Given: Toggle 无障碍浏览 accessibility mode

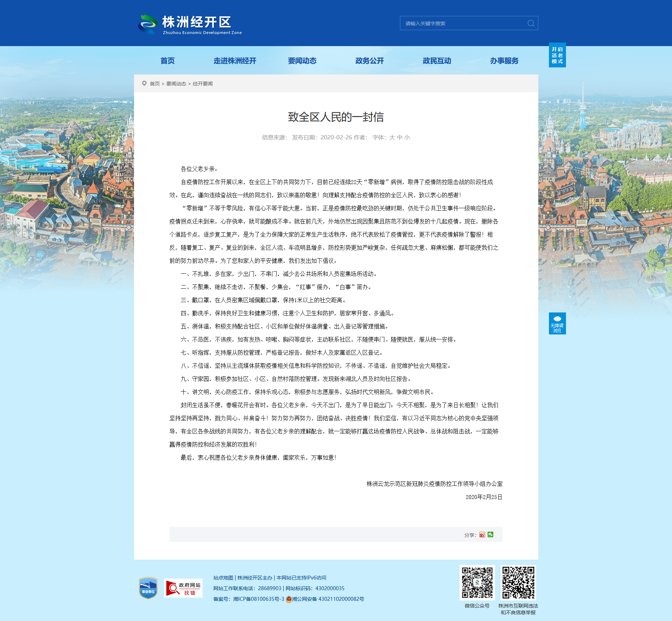Looking at the screenshot, I should [557, 323].
